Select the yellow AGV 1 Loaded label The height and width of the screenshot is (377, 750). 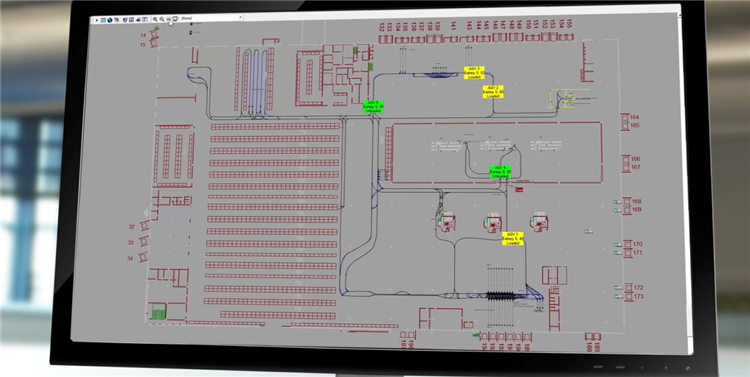coord(513,239)
